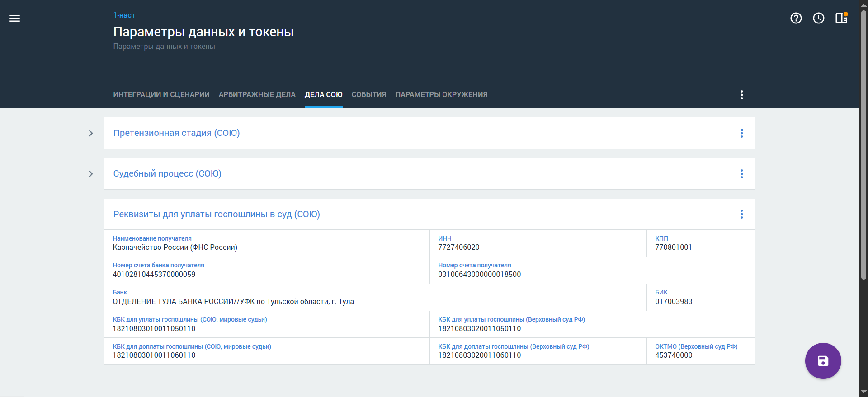Image resolution: width=868 pixels, height=397 pixels.
Task: Edit КБК для уплаты госпошлины (Верховный суд РФ)
Action: click(593, 324)
